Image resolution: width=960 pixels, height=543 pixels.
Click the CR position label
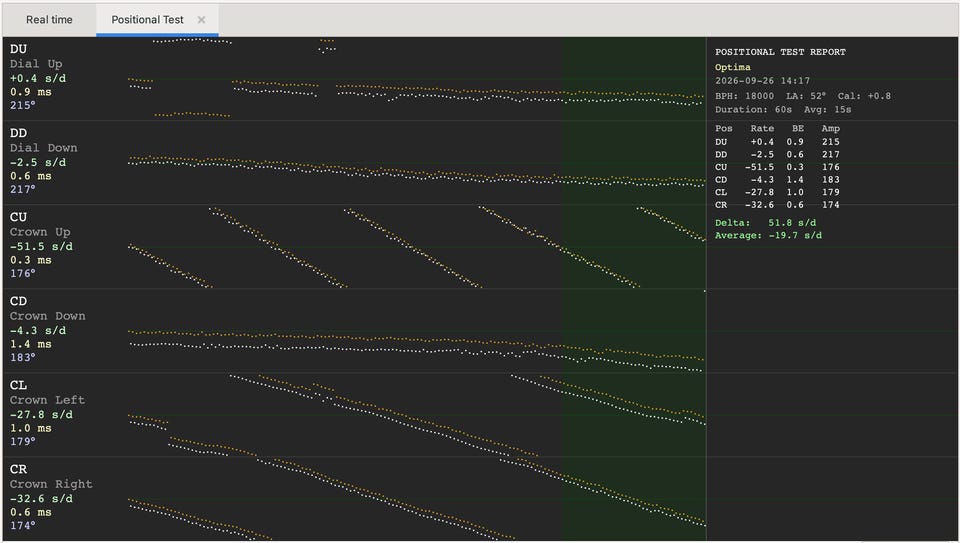pyautogui.click(x=18, y=469)
